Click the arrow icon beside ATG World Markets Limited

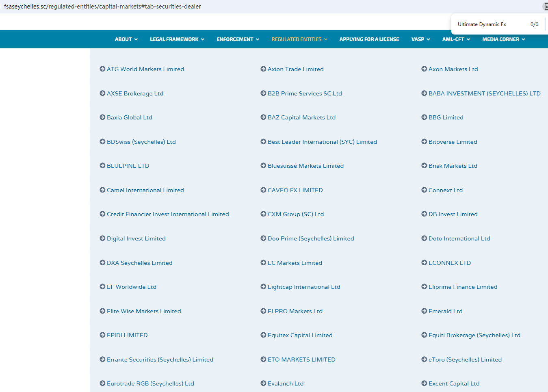tap(102, 69)
